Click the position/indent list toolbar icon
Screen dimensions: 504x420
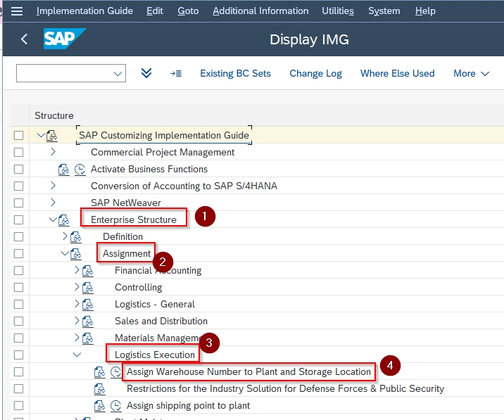click(x=176, y=74)
